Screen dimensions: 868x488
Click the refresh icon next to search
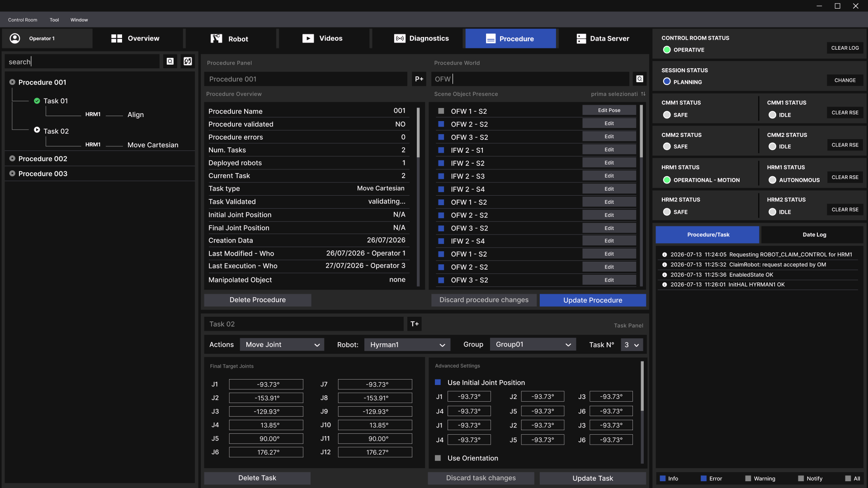[188, 61]
